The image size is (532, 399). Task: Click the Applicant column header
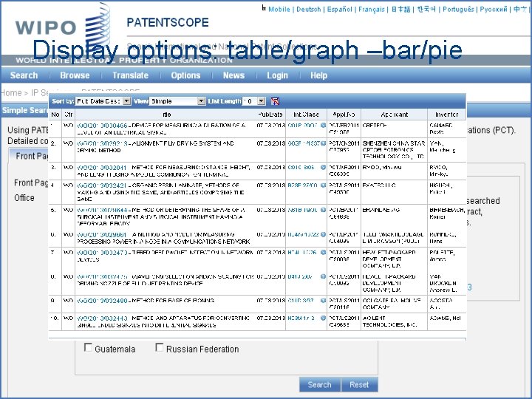(x=395, y=115)
